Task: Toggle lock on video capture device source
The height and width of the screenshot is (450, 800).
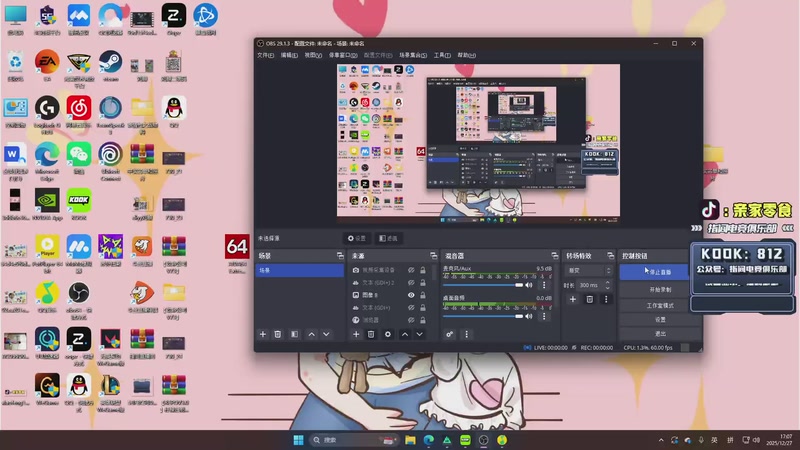Action: pos(422,270)
